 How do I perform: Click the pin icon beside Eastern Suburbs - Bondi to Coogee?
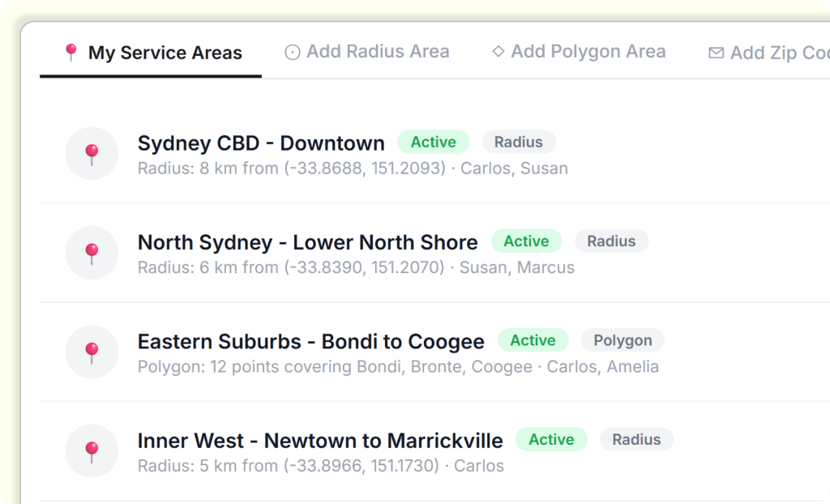pyautogui.click(x=92, y=352)
